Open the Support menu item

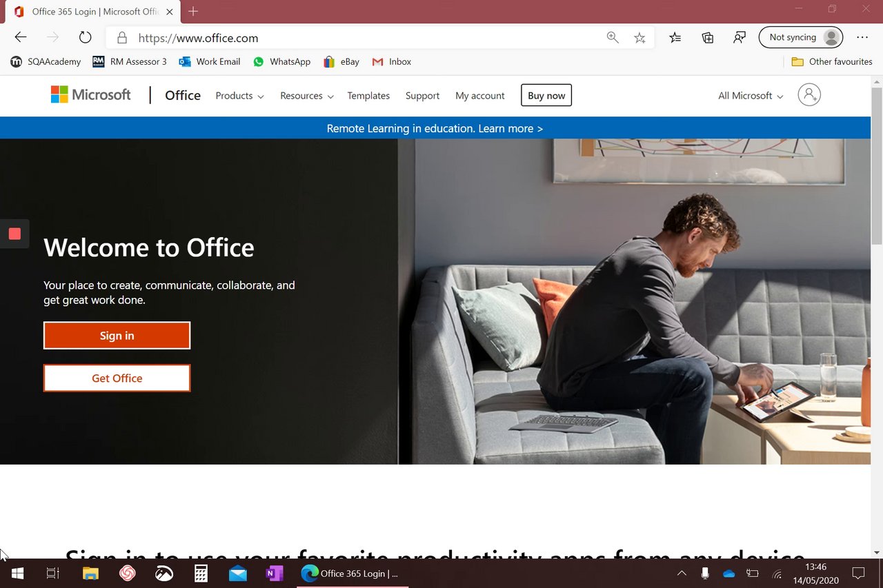point(422,96)
